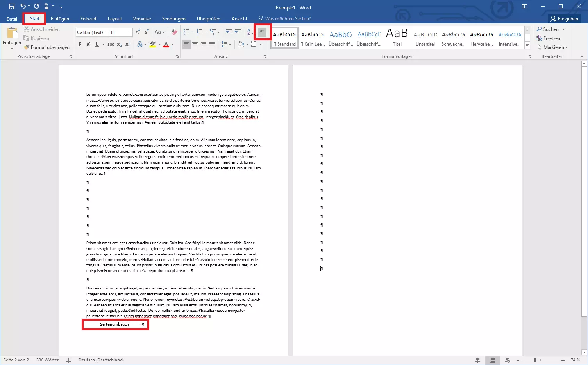Click the red font color A
Image resolution: width=588 pixels, height=365 pixels.
pos(166,44)
